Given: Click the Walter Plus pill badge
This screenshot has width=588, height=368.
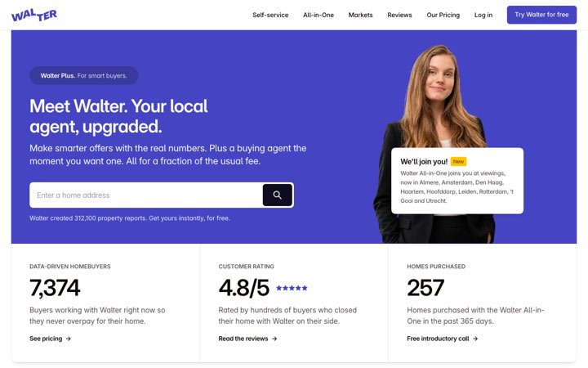Looking at the screenshot, I should [83, 75].
